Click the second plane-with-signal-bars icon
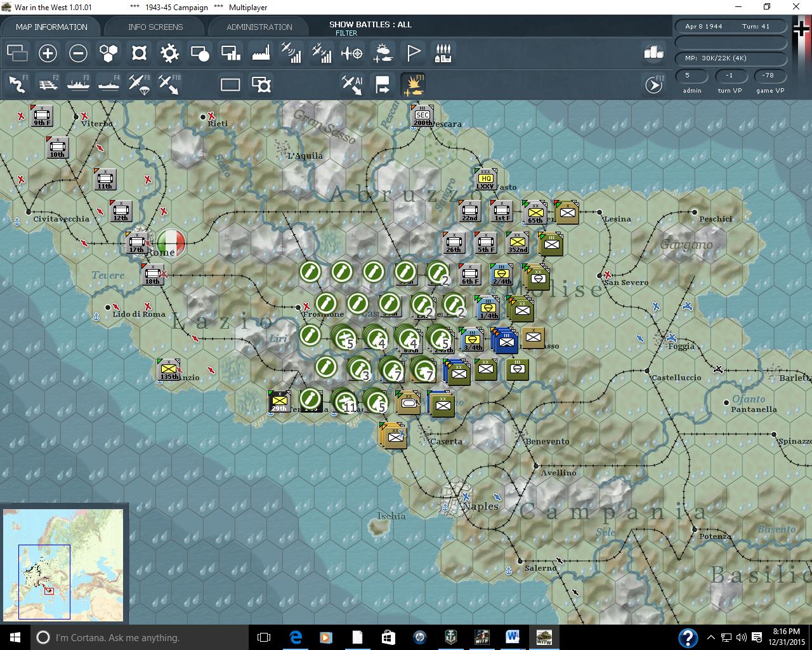This screenshot has width=812, height=650. point(322,53)
